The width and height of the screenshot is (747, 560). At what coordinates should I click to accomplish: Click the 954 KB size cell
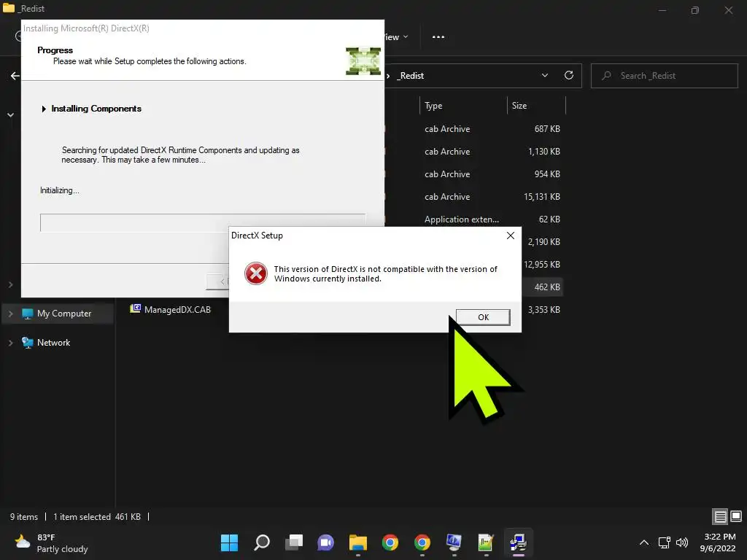[547, 174]
